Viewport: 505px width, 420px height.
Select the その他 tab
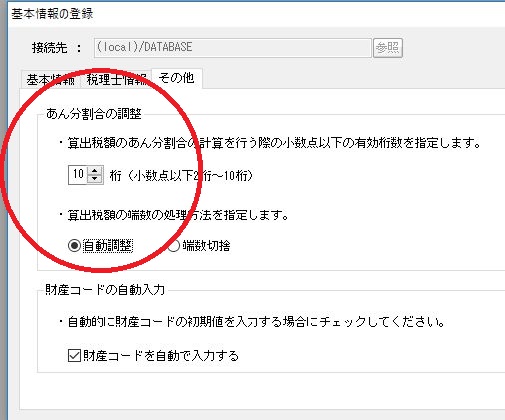coord(177,78)
